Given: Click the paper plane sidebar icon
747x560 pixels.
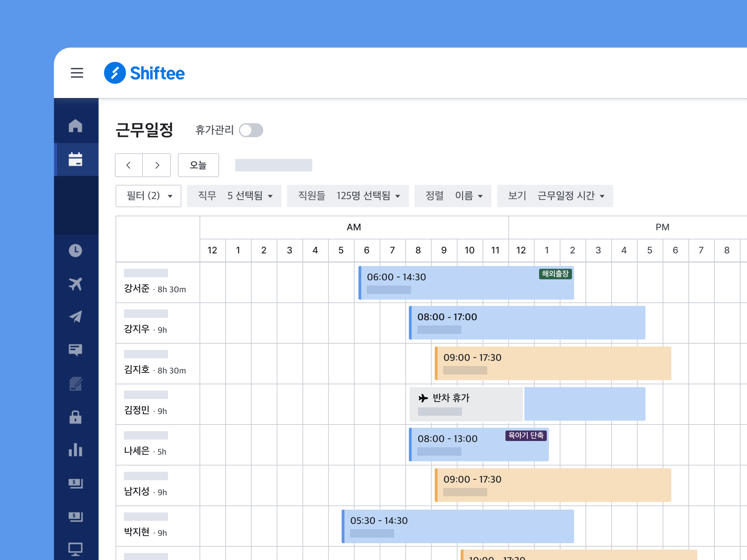Looking at the screenshot, I should click(76, 317).
